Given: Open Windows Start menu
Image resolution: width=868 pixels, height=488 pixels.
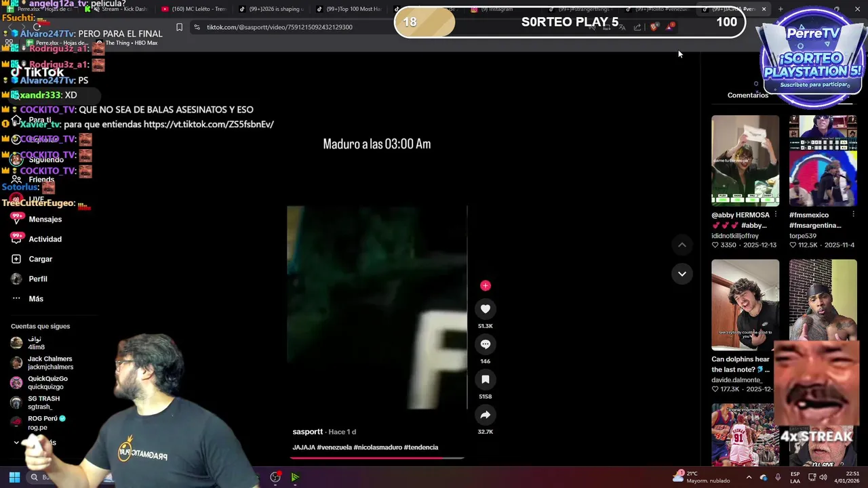Looking at the screenshot, I should (14, 477).
